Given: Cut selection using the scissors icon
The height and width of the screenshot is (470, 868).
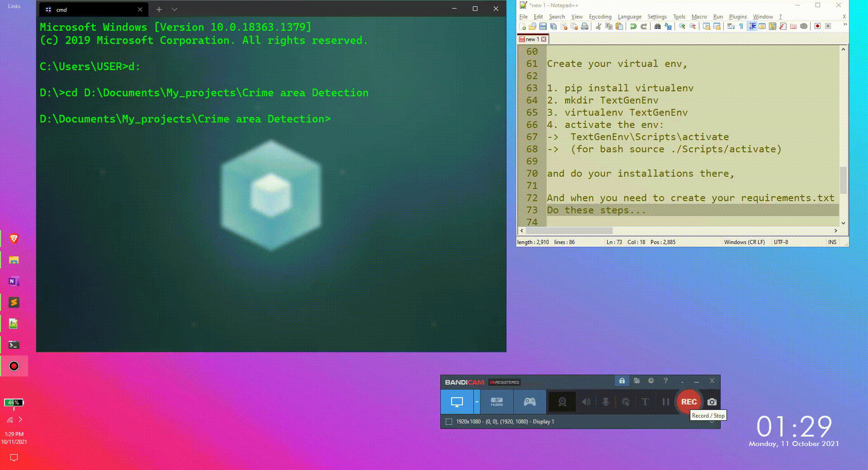Looking at the screenshot, I should (598, 27).
